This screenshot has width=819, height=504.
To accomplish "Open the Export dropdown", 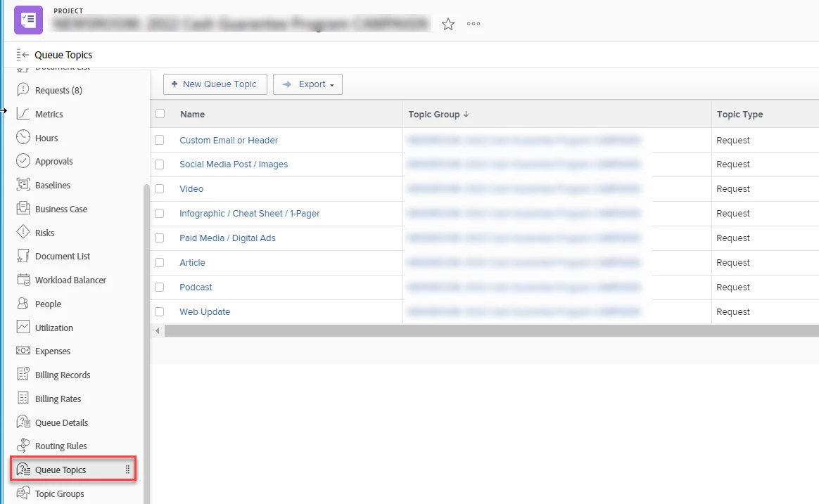I will click(307, 84).
